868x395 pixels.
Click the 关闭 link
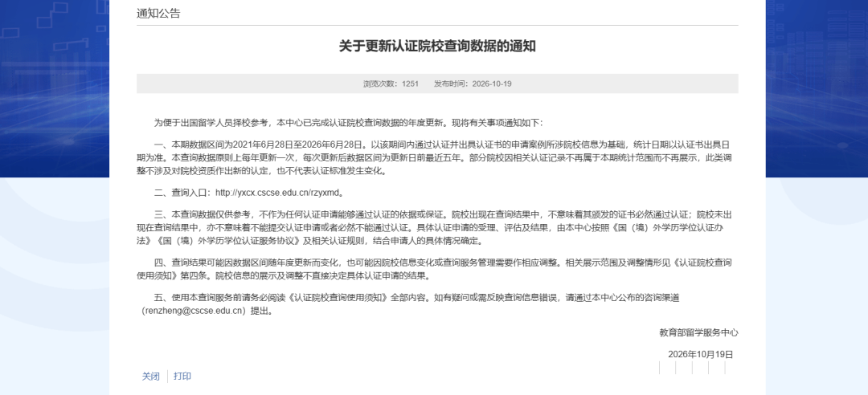(x=150, y=377)
